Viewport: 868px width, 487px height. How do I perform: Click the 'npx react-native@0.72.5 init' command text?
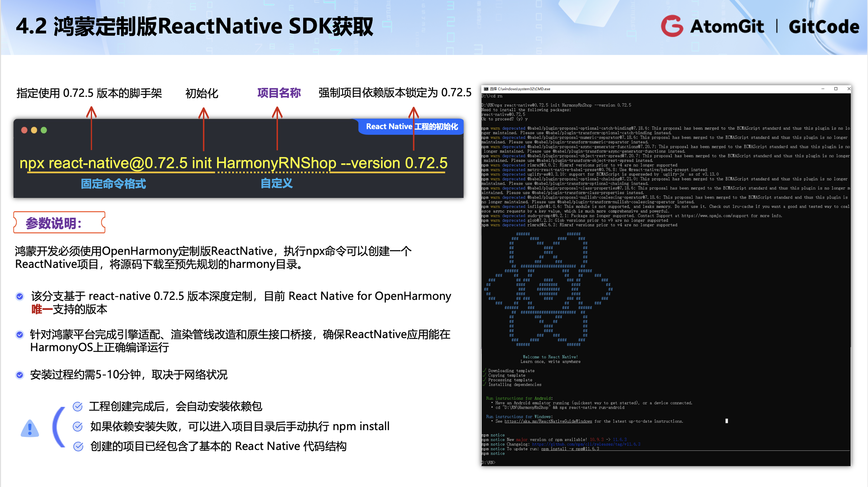click(116, 163)
